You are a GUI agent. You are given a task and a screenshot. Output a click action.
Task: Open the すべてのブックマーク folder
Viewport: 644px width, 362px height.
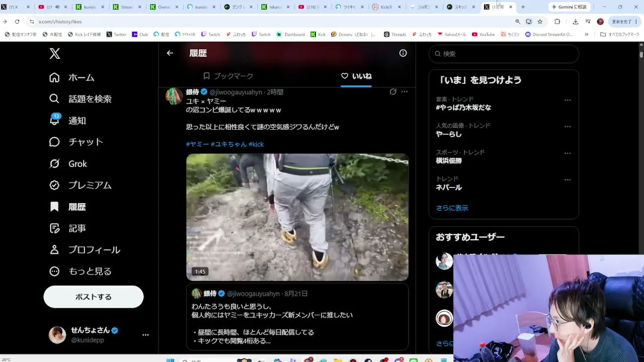[620, 35]
